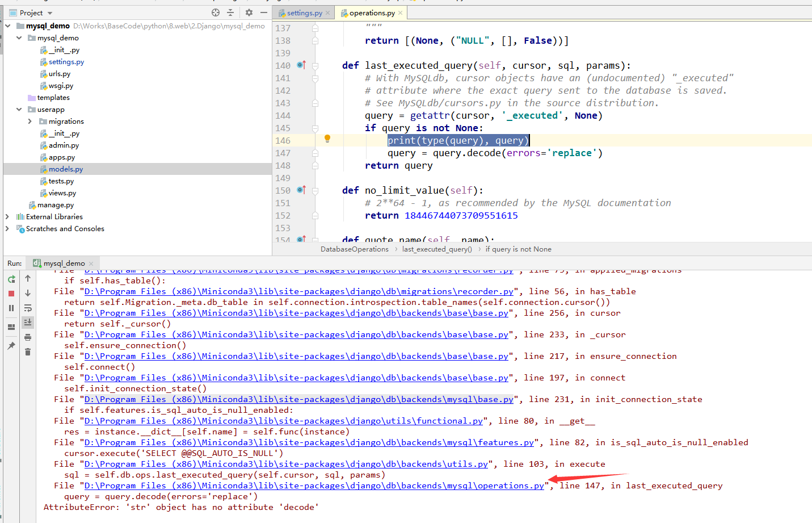Viewport: 812px width, 523px height.
Task: Collapse the root mysql_demo project node
Action: click(x=8, y=26)
